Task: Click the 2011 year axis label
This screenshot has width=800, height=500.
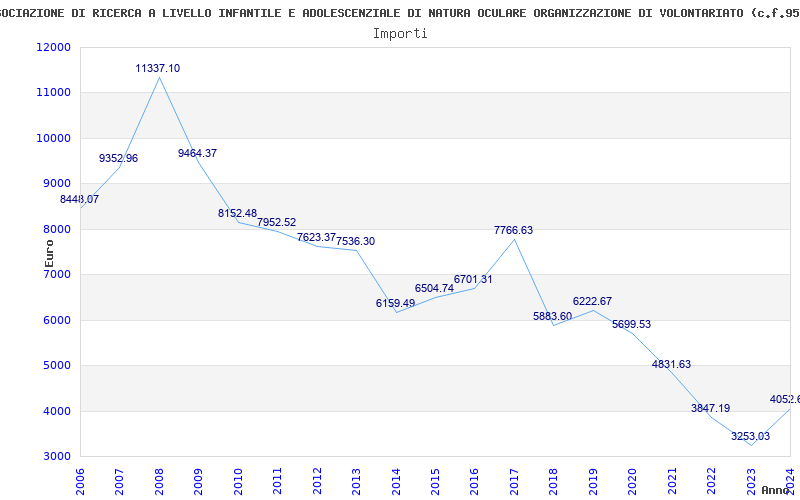Action: tap(278, 481)
